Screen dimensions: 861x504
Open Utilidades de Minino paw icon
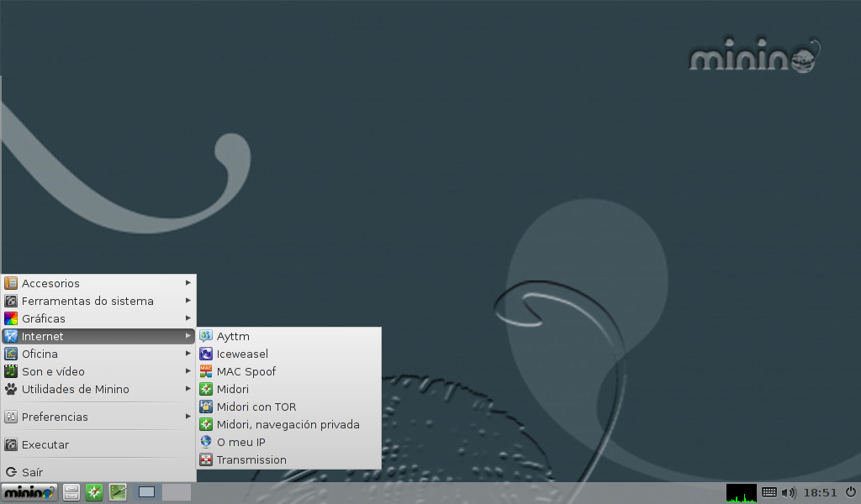[11, 389]
